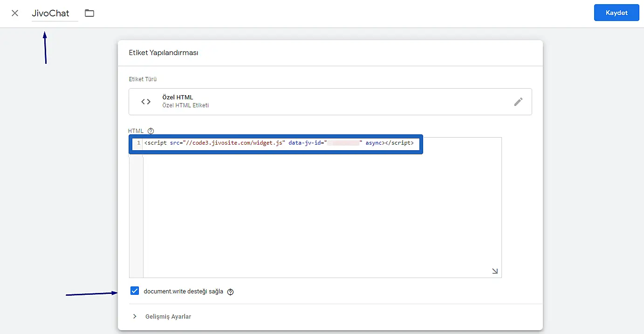The height and width of the screenshot is (334, 644).
Task: Click the Özel HTML code brackets icon
Action: (x=146, y=101)
